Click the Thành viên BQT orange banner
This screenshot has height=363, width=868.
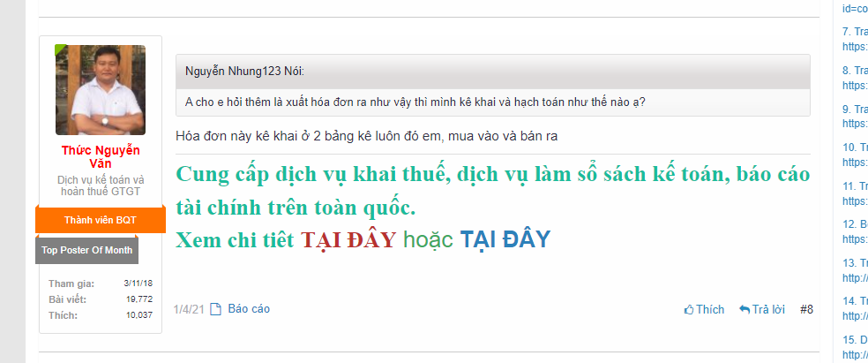click(101, 220)
